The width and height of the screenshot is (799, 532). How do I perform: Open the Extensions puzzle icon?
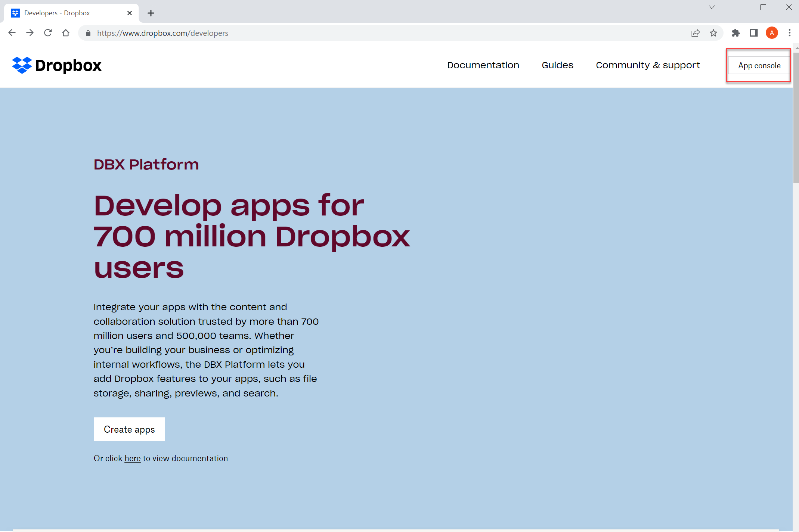click(736, 33)
